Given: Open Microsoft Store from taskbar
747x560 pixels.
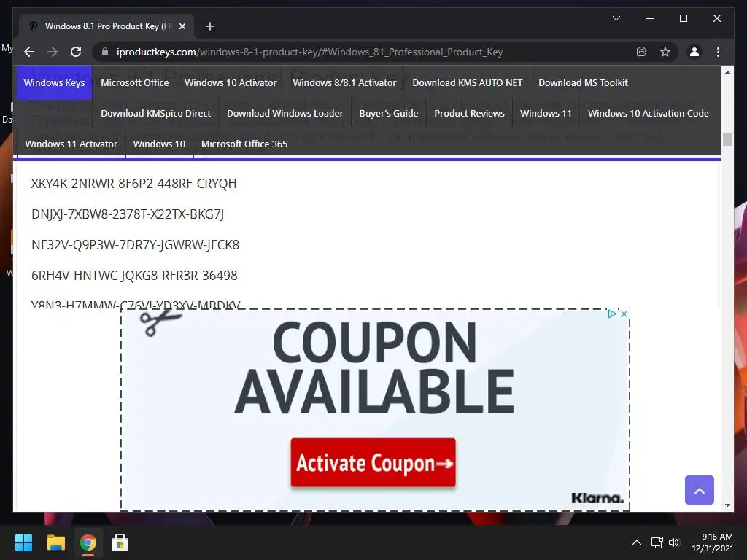Looking at the screenshot, I should 120,542.
